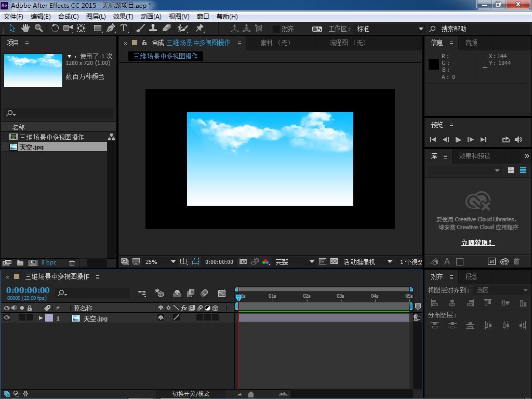
Task: Select the Hand tool
Action: [25, 29]
